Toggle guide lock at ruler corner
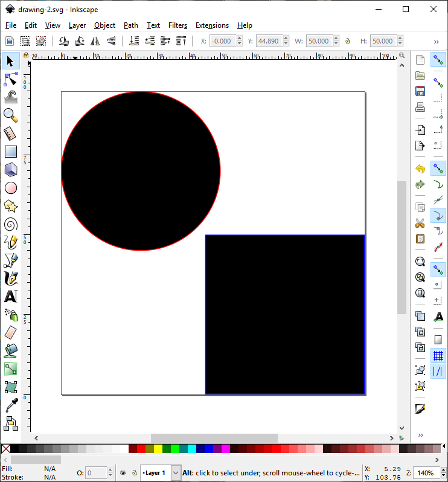 point(26,55)
